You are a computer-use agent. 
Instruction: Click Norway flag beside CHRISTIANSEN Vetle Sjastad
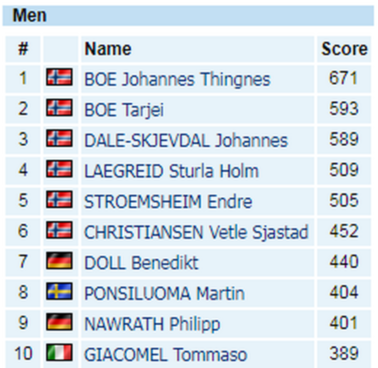point(59,230)
